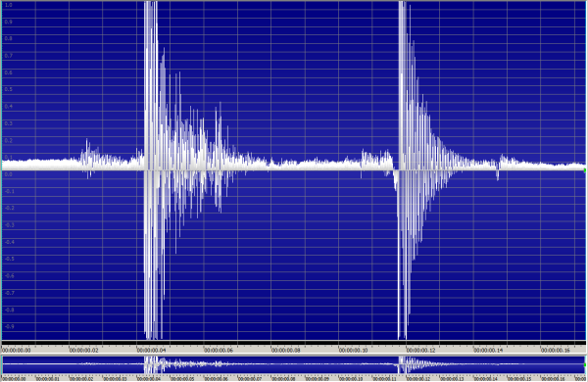Click the 00:00:00.08 mark on main time ruler
The image size is (588, 382).
point(286,350)
